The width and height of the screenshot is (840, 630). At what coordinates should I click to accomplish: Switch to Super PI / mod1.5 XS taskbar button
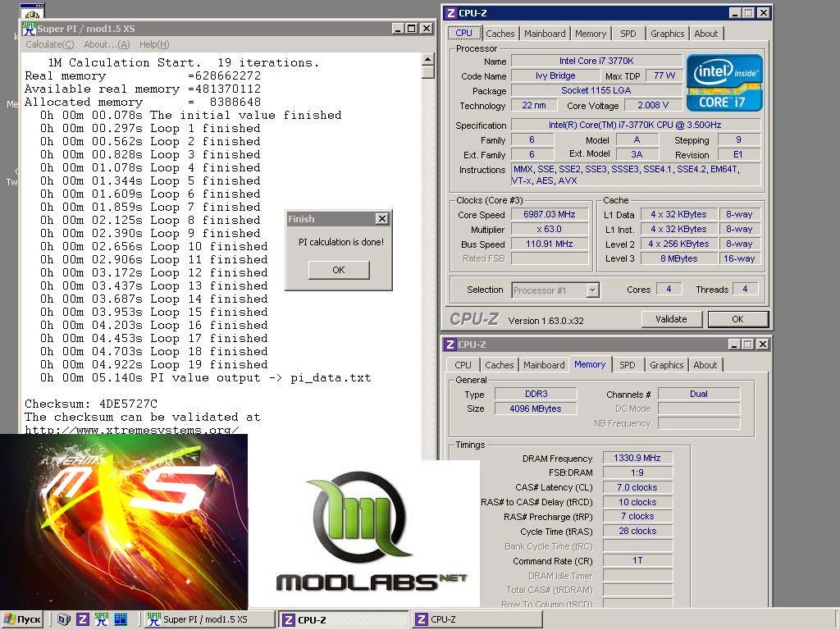click(209, 619)
